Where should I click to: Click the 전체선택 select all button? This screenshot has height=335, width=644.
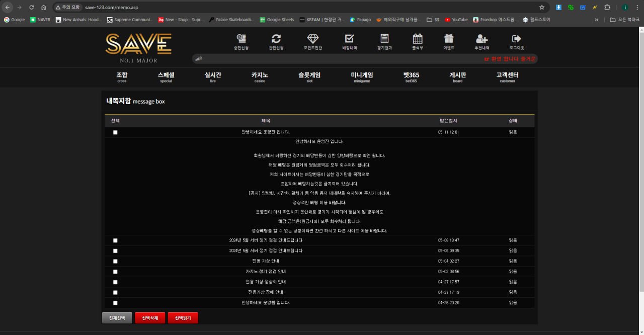click(x=117, y=318)
